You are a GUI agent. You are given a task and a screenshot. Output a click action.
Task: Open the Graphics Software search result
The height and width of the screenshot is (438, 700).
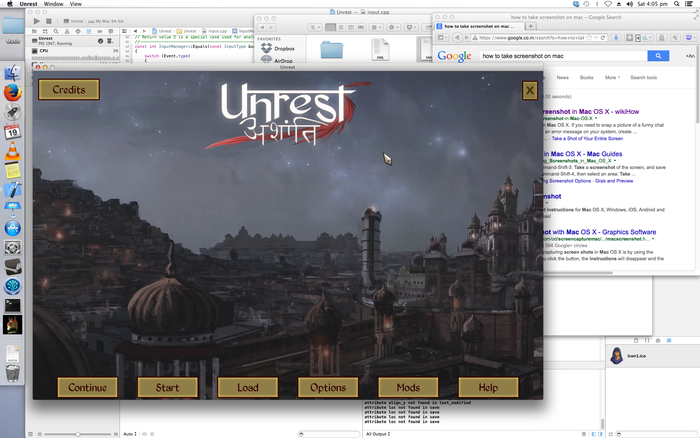600,232
